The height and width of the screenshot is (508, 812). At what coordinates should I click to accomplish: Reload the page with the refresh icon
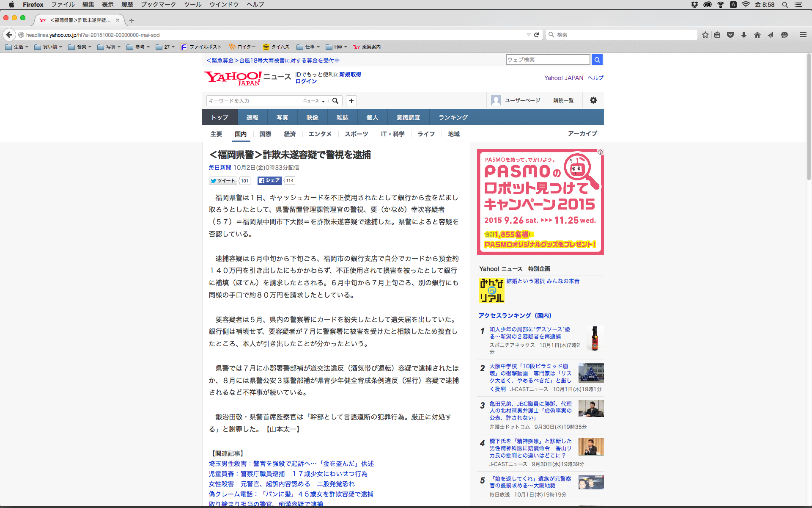pos(536,35)
